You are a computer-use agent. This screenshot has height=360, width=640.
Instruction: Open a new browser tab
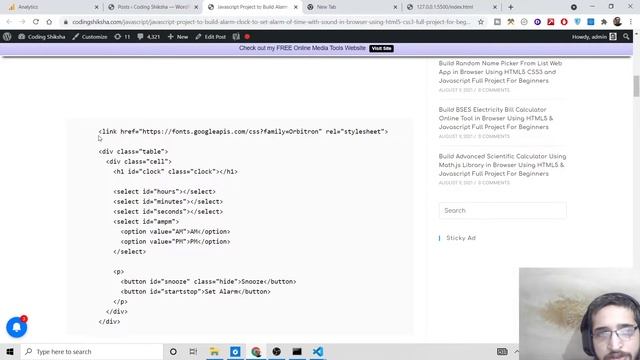point(511,7)
